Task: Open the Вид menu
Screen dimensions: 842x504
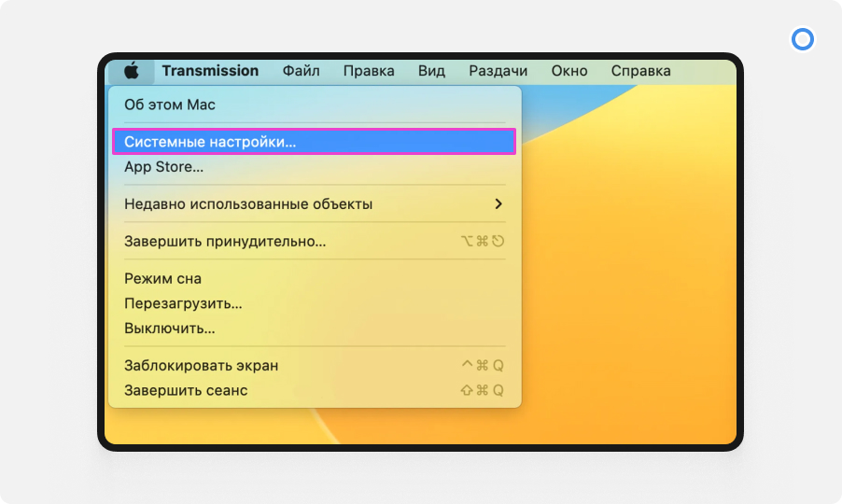Action: coord(431,71)
